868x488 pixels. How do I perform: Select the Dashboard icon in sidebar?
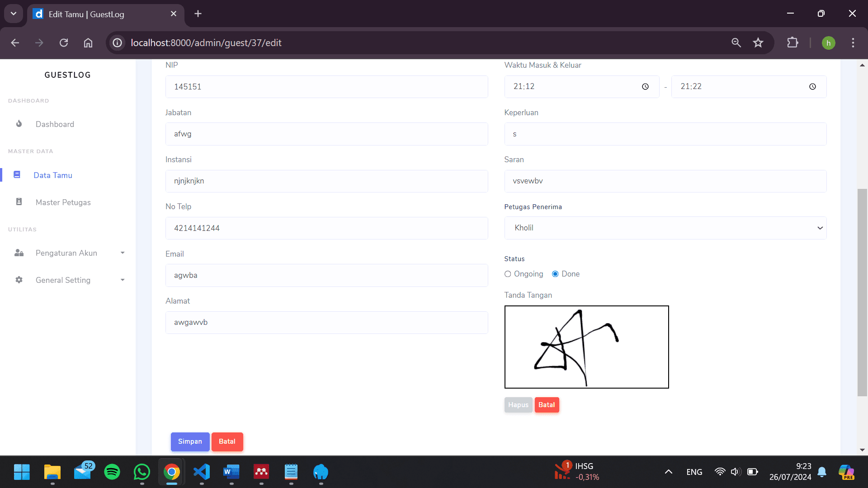click(x=19, y=124)
